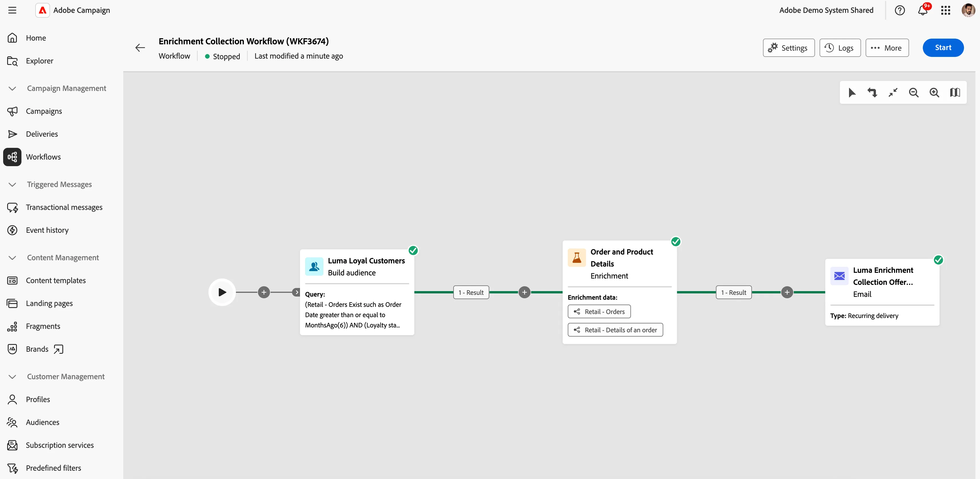The width and height of the screenshot is (980, 479).
Task: Click the workflow start play node
Action: point(222,292)
